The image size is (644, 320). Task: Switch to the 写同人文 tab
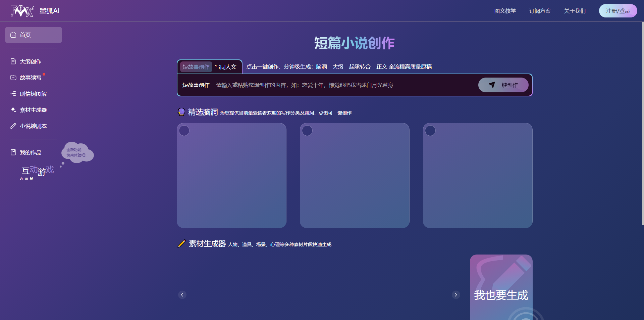coord(226,67)
